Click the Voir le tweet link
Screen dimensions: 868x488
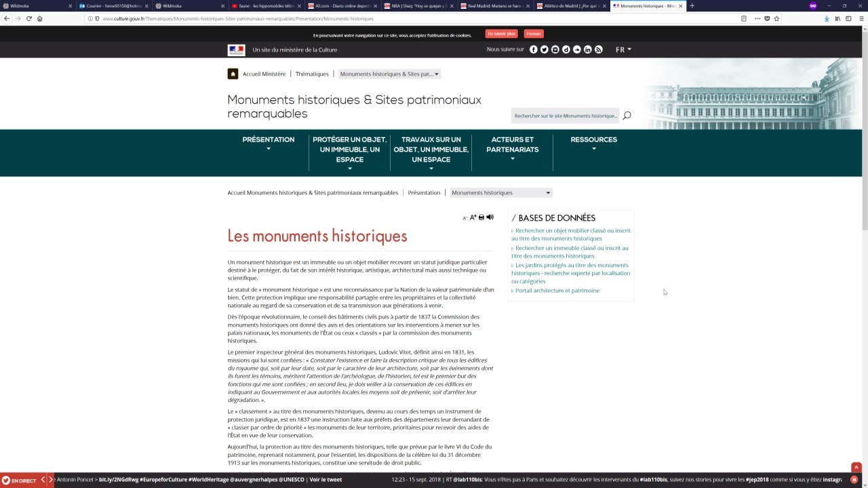325,480
